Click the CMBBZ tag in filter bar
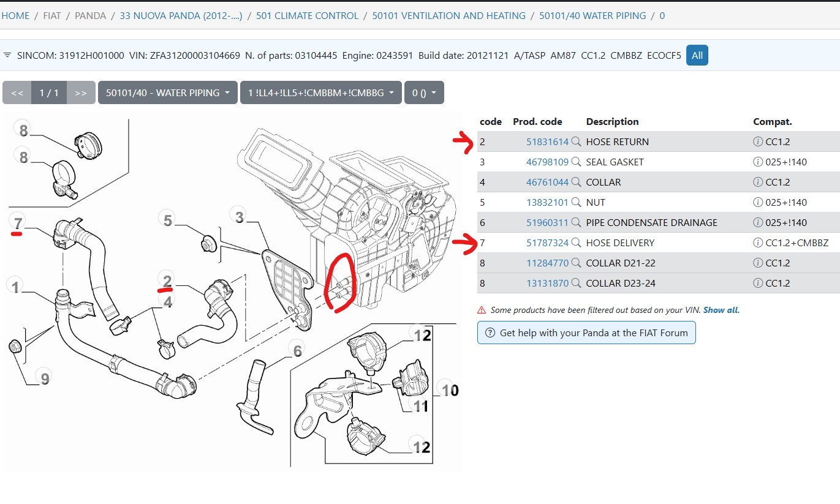Screen dimensions: 840x504 point(626,55)
